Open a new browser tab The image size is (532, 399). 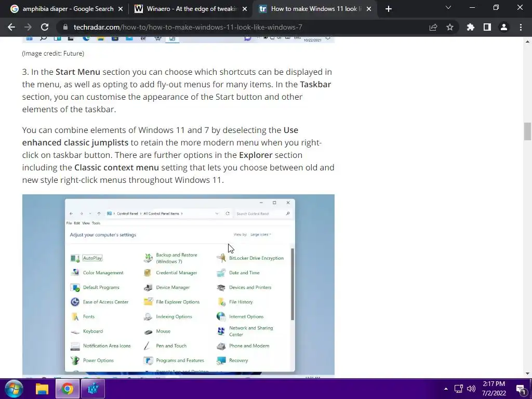click(x=389, y=9)
